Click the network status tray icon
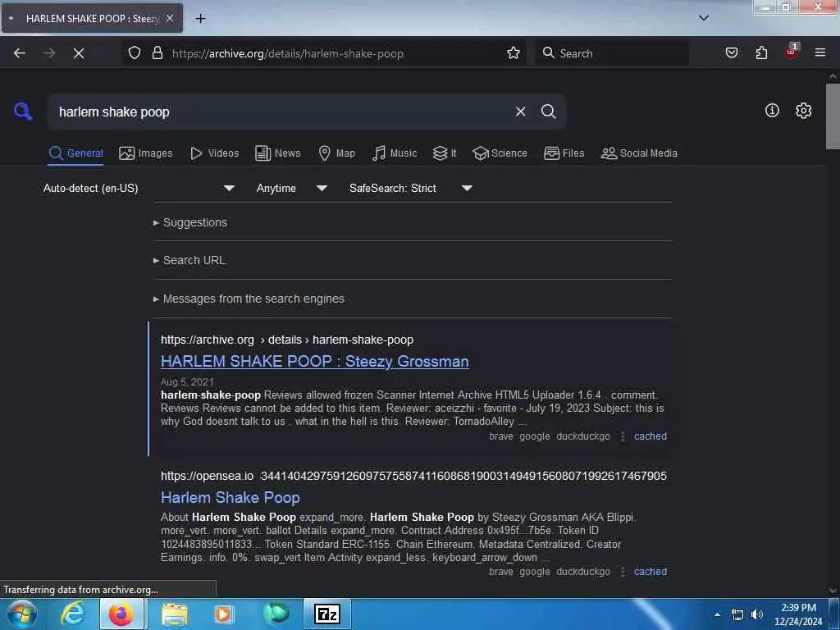This screenshot has height=630, width=840. coord(737,614)
